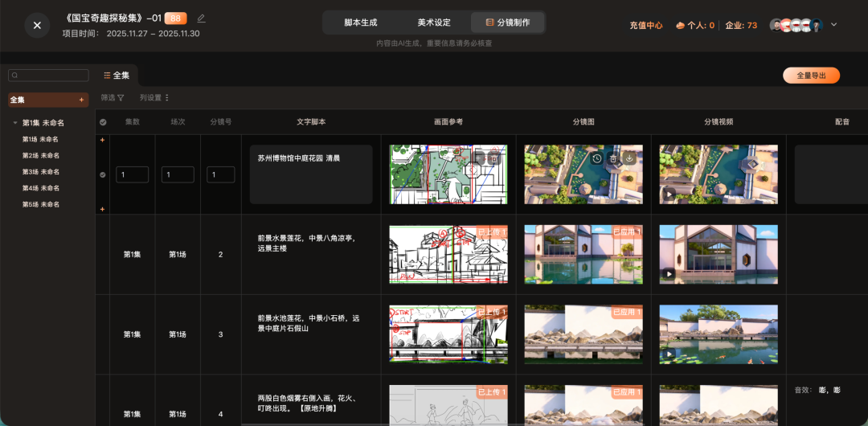Click the plus icon above the first storyboard row
This screenshot has height=426, width=868.
pyautogui.click(x=102, y=141)
